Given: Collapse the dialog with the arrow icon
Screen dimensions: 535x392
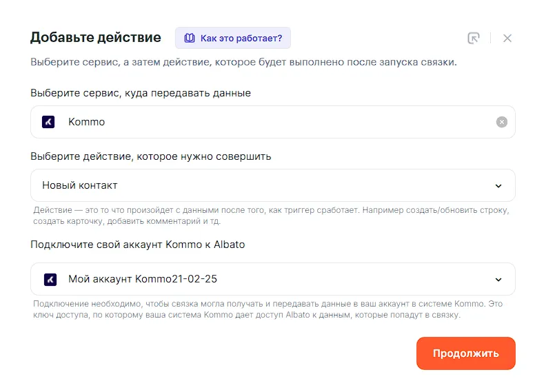Looking at the screenshot, I should point(473,38).
